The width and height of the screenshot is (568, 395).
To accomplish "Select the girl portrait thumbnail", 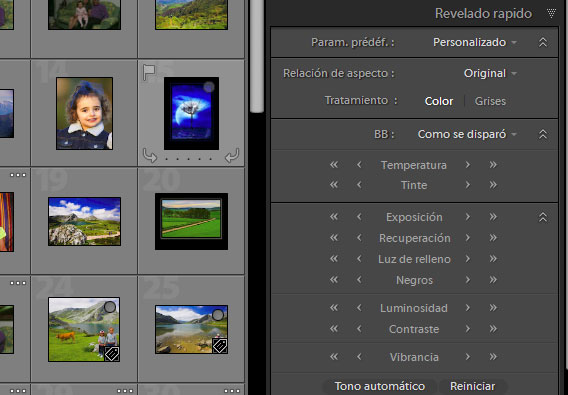I will pyautogui.click(x=84, y=113).
